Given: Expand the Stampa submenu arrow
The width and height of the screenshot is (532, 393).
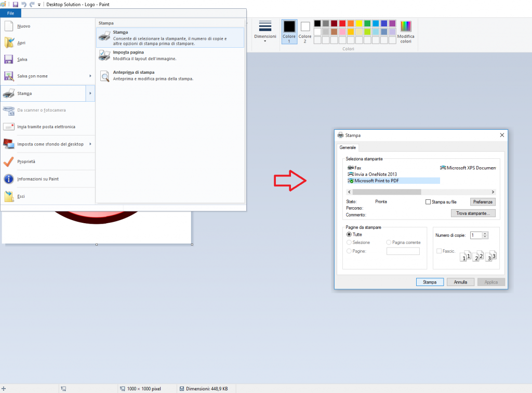Looking at the screenshot, I should 90,93.
